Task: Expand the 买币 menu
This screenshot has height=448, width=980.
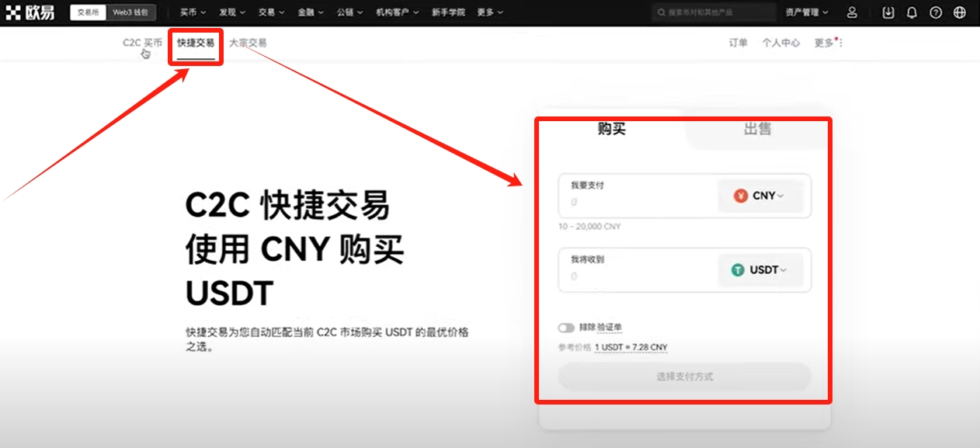Action: 193,12
